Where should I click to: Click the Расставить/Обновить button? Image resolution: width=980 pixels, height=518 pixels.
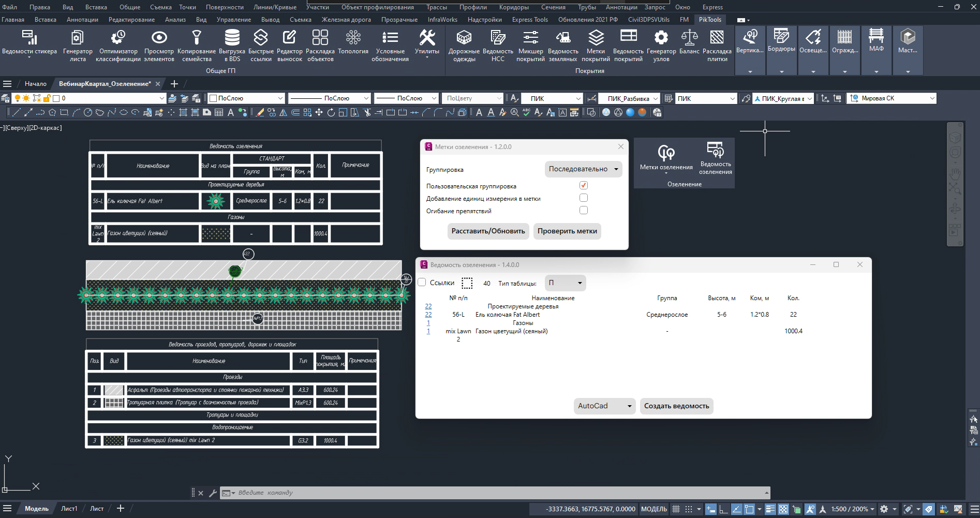coord(488,231)
